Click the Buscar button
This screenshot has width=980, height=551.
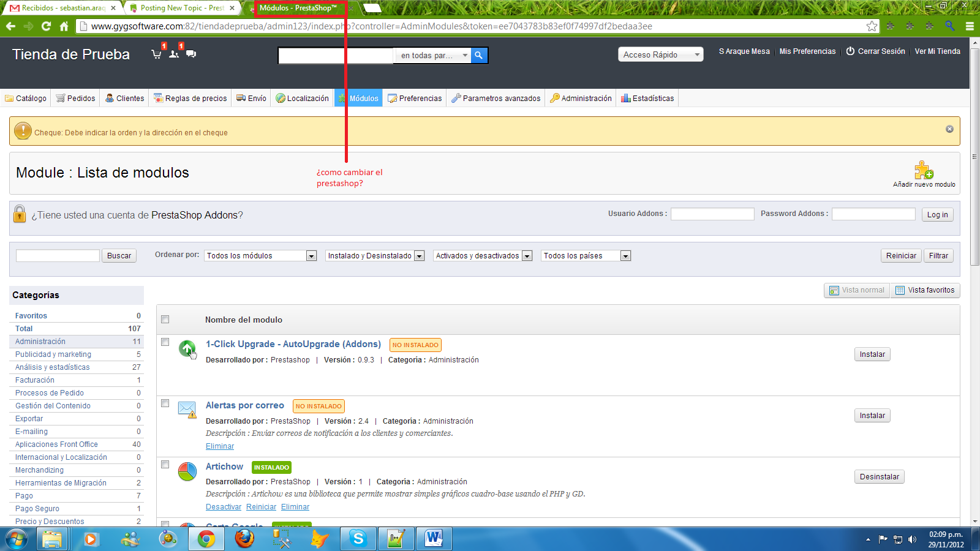pos(119,256)
